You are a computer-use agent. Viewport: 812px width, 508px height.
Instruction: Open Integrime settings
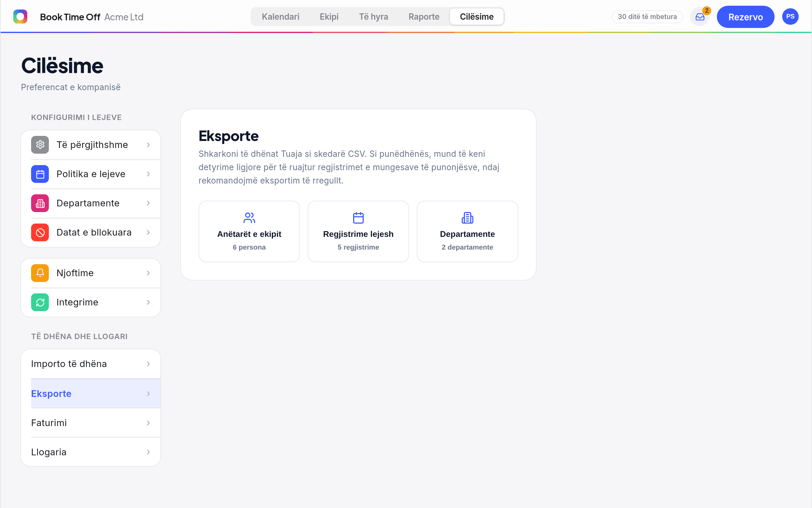click(x=91, y=302)
